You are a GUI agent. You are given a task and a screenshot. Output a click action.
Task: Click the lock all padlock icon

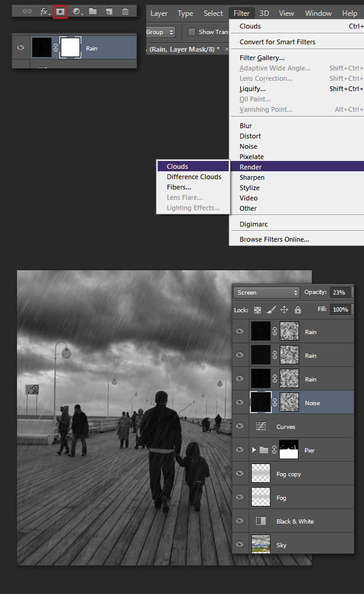(x=297, y=310)
